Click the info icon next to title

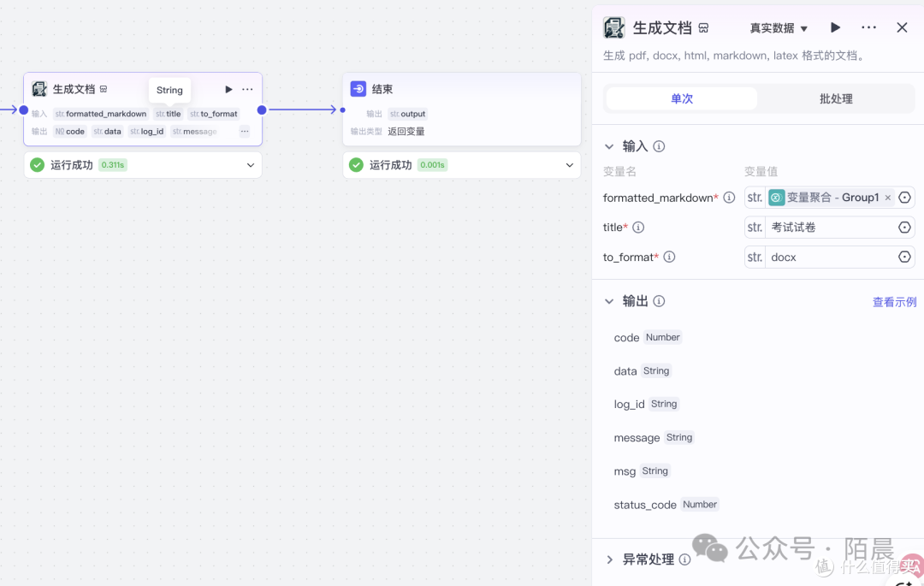coord(638,228)
